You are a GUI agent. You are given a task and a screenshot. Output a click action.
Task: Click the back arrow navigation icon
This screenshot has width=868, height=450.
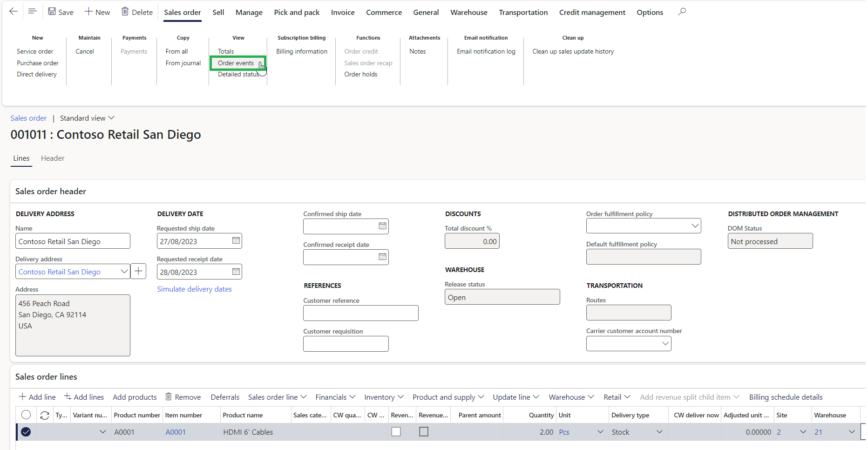coord(13,11)
